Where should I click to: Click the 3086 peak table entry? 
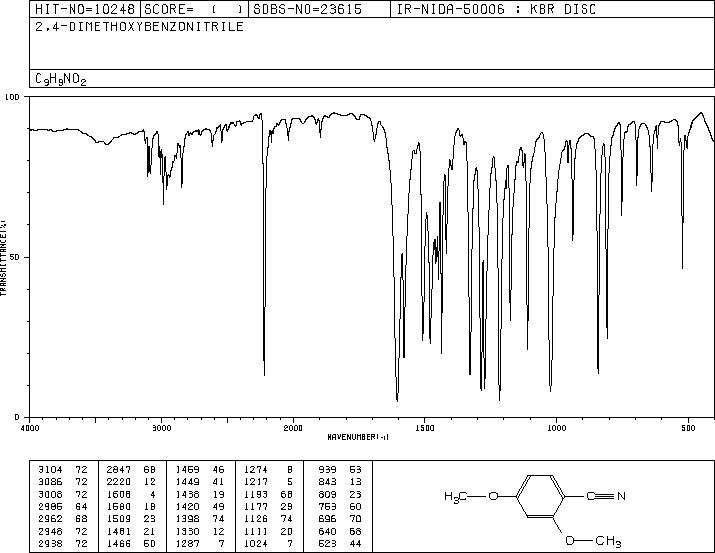(63, 482)
